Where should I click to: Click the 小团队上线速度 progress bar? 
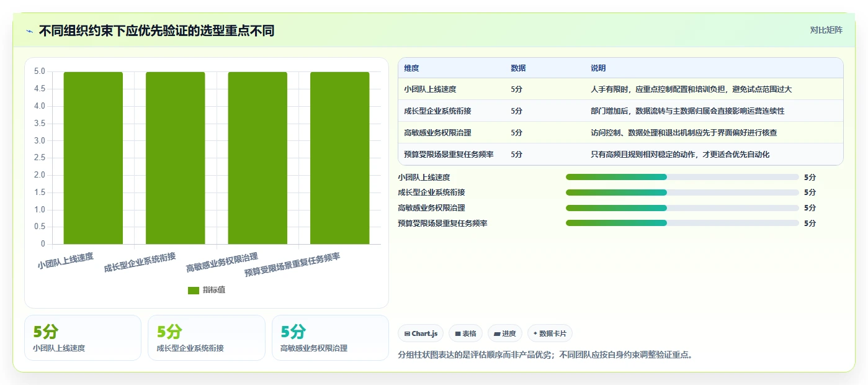point(682,177)
